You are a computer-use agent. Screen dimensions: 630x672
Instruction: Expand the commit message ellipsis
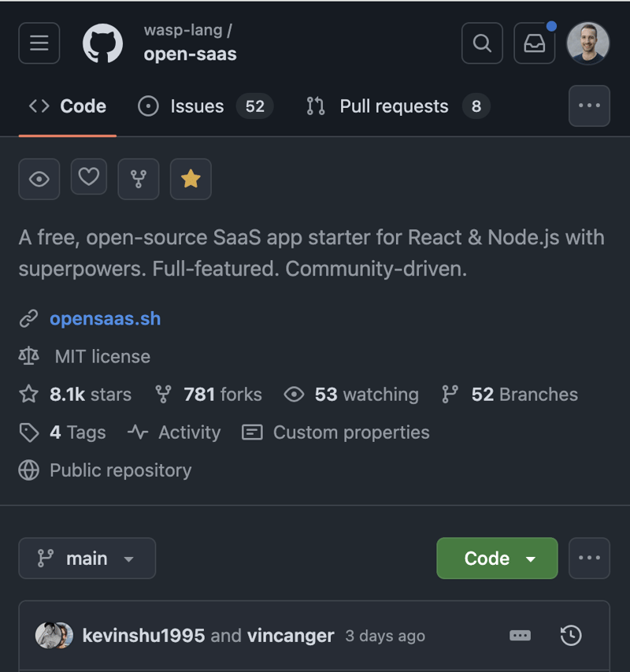point(520,635)
